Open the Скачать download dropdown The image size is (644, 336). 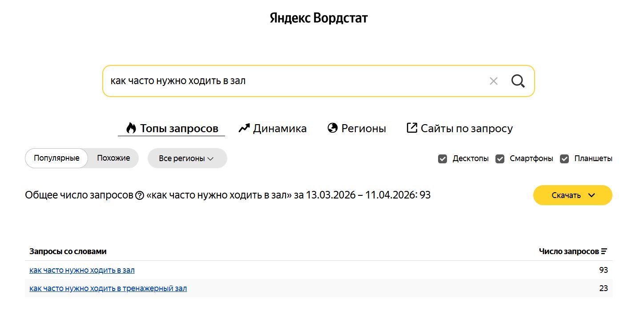click(x=572, y=195)
